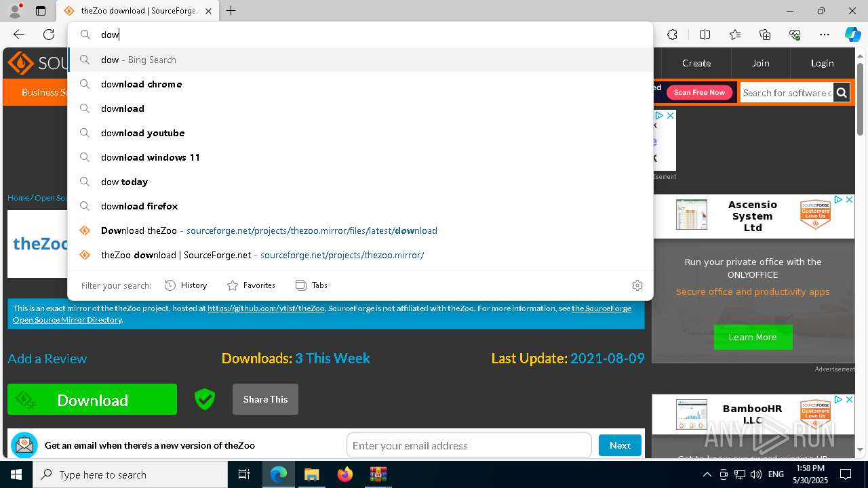Open the Login link in SourceForge header

click(822, 63)
